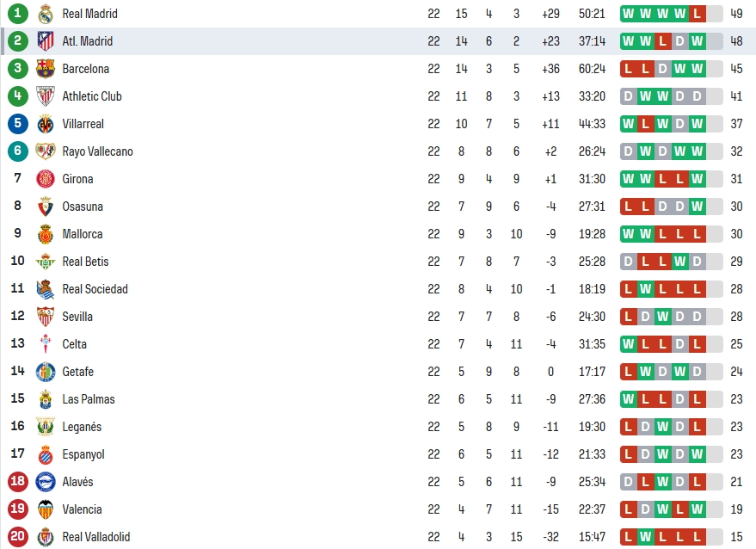
Task: Open the Girona team page
Action: pyautogui.click(x=77, y=179)
